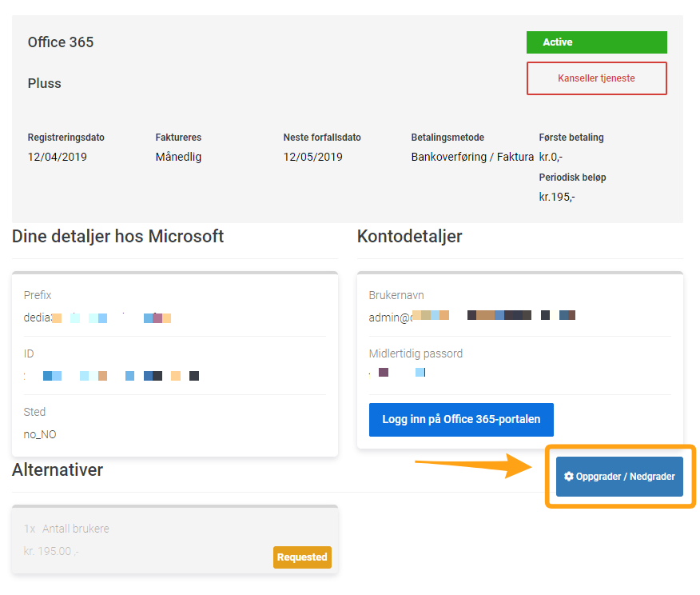Click the orange Requested badge
Image resolution: width=700 pixels, height=595 pixels.
pyautogui.click(x=302, y=557)
